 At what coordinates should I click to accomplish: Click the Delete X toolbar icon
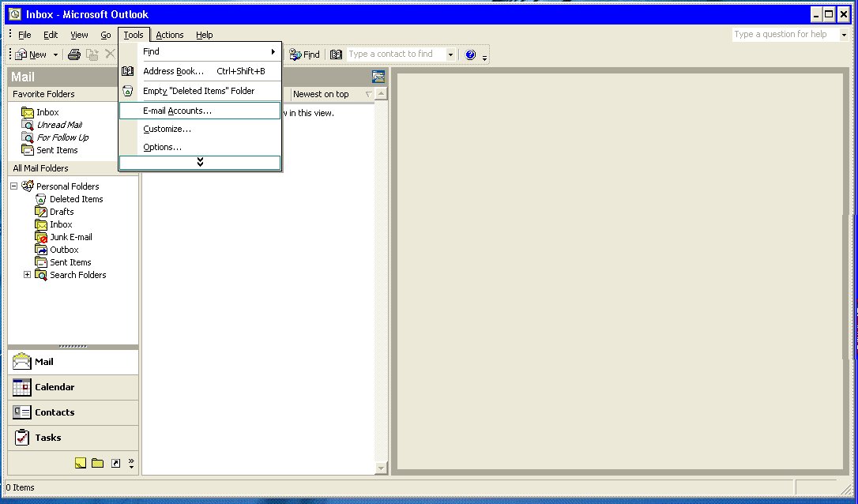[x=110, y=54]
